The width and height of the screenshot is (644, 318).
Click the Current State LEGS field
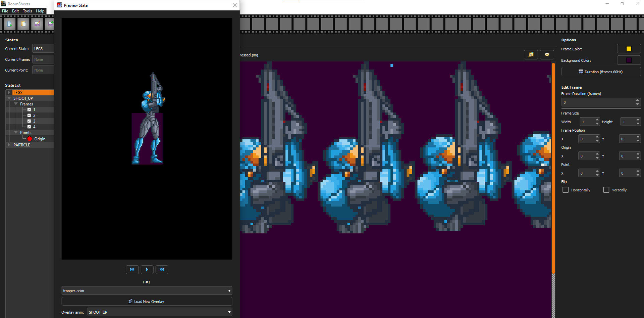[x=43, y=49]
